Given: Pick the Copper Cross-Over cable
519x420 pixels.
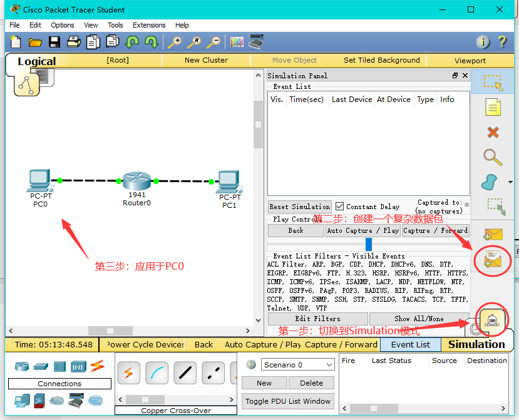Looking at the screenshot, I should coord(213,373).
